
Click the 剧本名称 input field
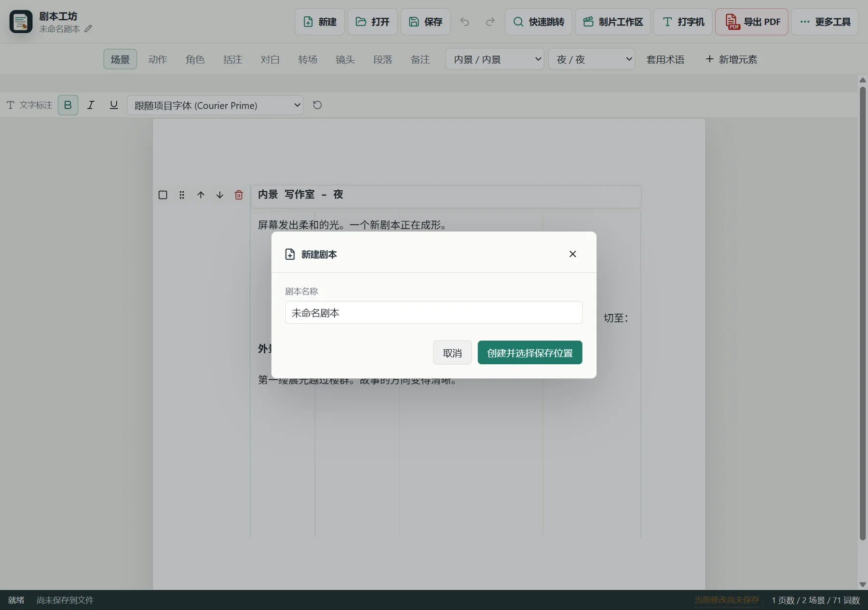tap(434, 313)
